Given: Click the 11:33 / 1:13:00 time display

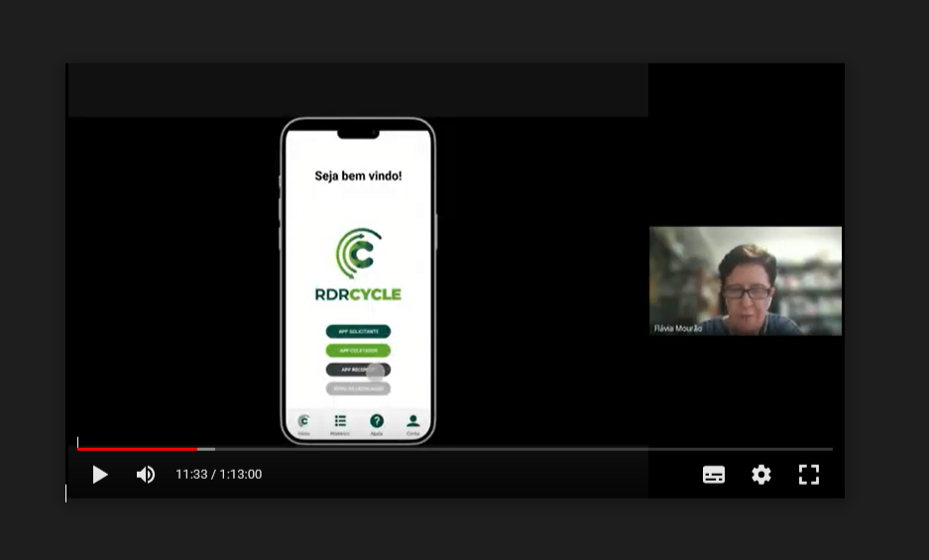Looking at the screenshot, I should (219, 475).
